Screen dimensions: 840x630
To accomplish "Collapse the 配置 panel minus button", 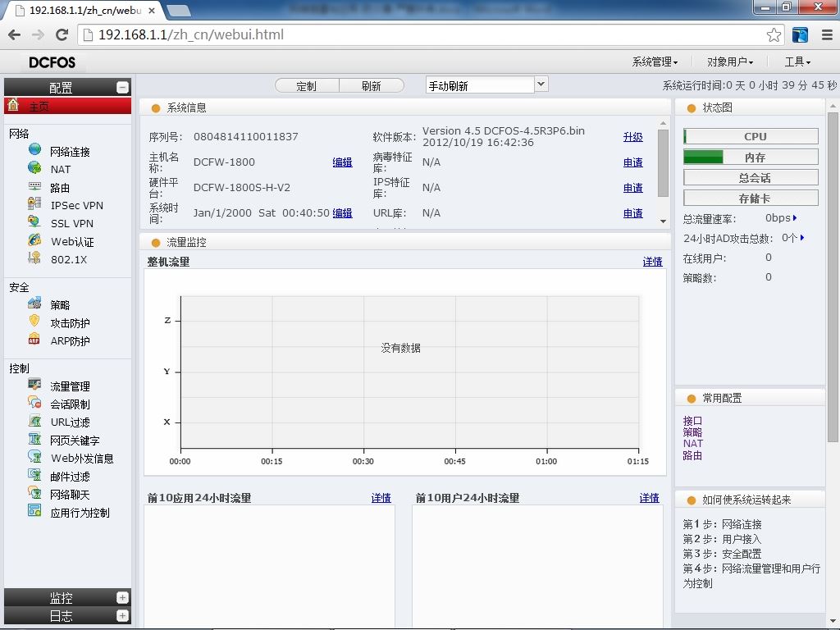I will tap(123, 87).
